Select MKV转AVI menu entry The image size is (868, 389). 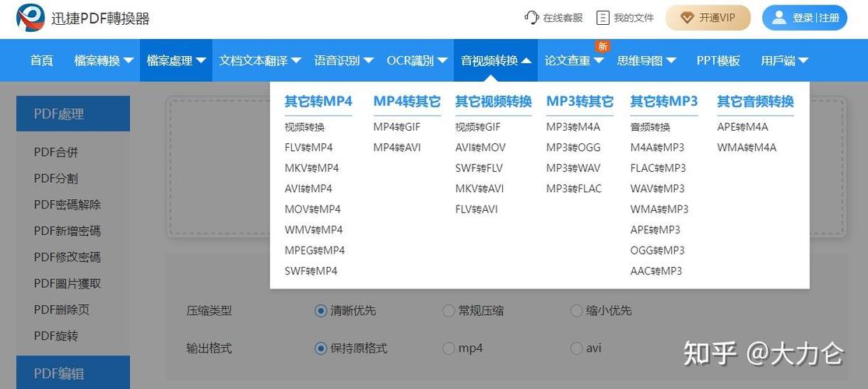(x=480, y=189)
